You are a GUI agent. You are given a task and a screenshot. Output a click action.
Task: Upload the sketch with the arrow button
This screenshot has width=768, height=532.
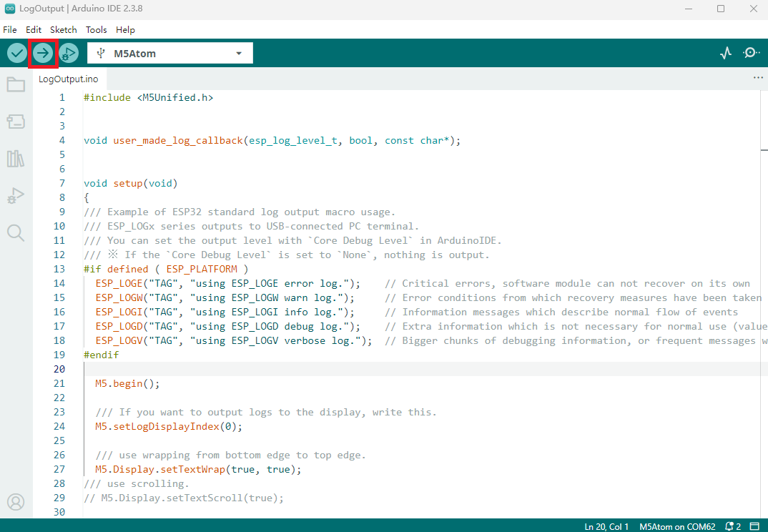pos(43,53)
